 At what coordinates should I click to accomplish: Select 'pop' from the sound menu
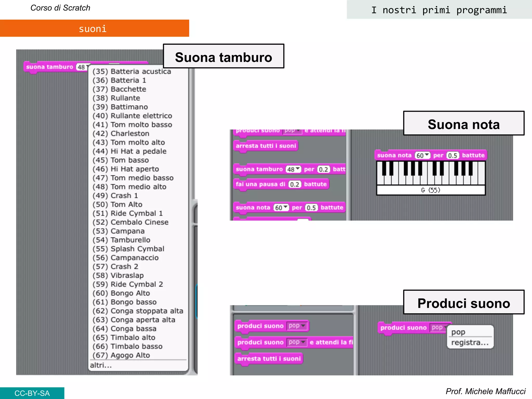[458, 332]
